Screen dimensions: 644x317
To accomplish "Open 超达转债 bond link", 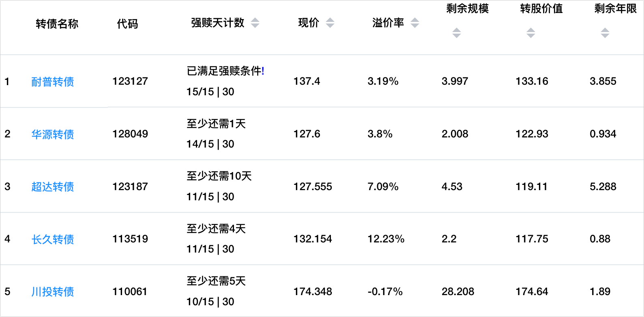I will point(53,187).
